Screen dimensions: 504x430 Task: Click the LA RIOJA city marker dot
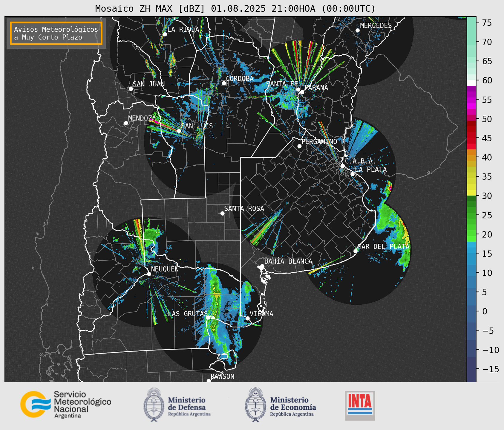[165, 34]
